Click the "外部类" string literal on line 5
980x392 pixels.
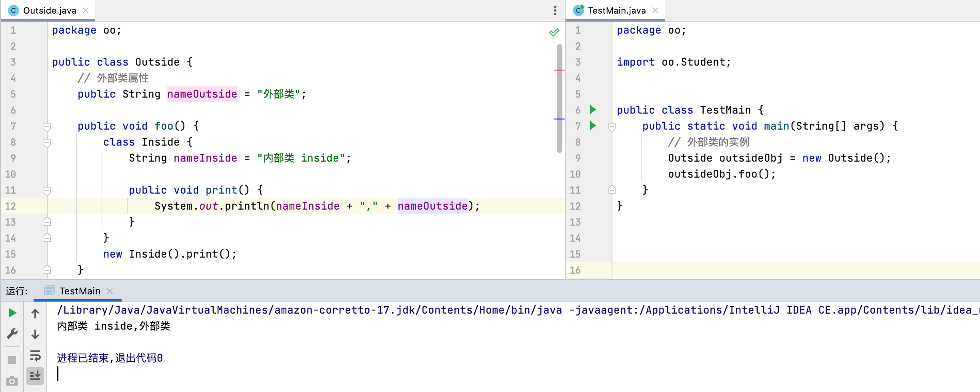tap(278, 94)
